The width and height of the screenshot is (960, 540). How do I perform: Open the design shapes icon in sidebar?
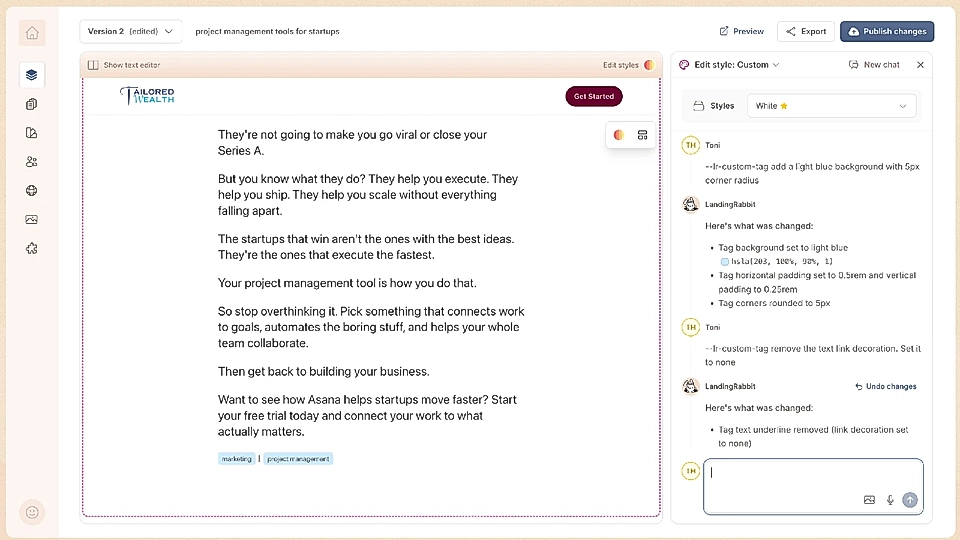32,133
